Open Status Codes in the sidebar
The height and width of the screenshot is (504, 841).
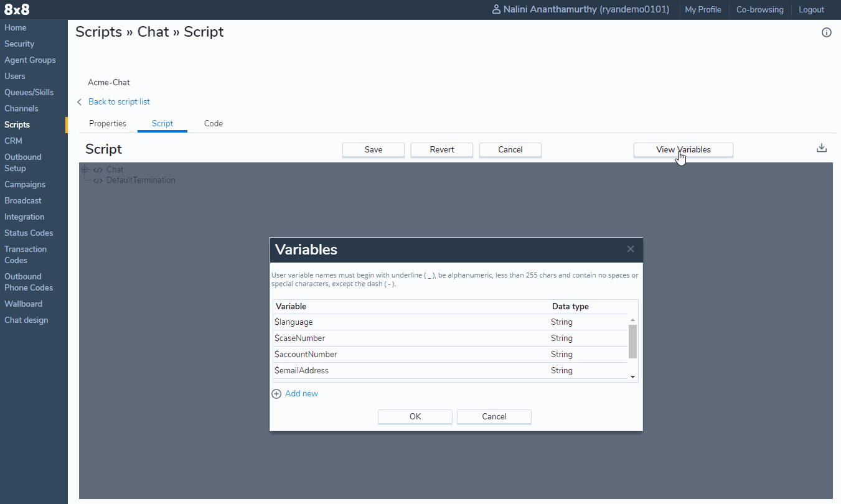[29, 233]
